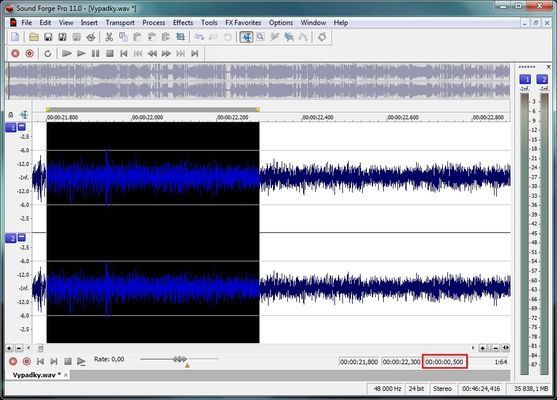
Task: Select the Vypadky.wav window tab
Action: click(x=37, y=375)
